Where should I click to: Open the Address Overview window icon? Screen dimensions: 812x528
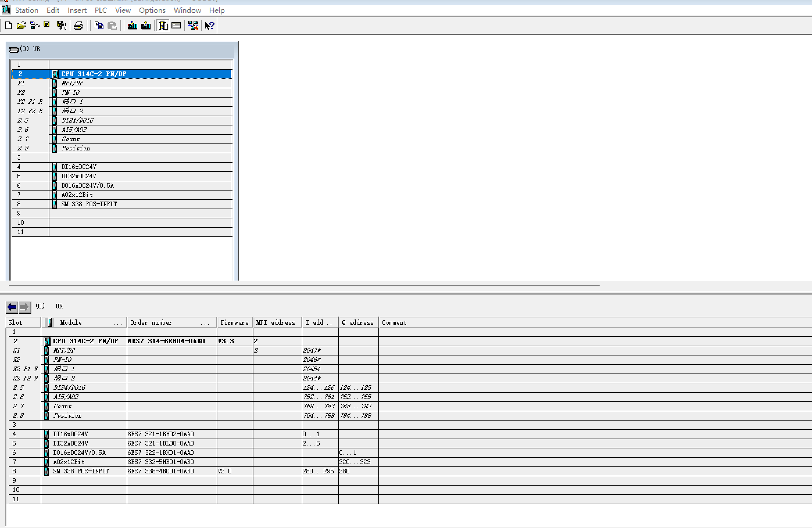pos(176,26)
